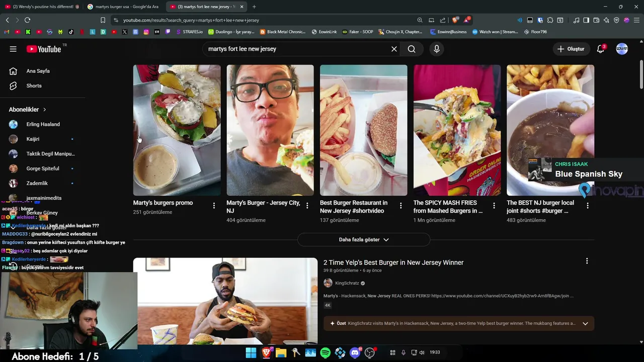Image resolution: width=644 pixels, height=362 pixels.
Task: Open Discord from the taskbar
Action: tap(355, 352)
